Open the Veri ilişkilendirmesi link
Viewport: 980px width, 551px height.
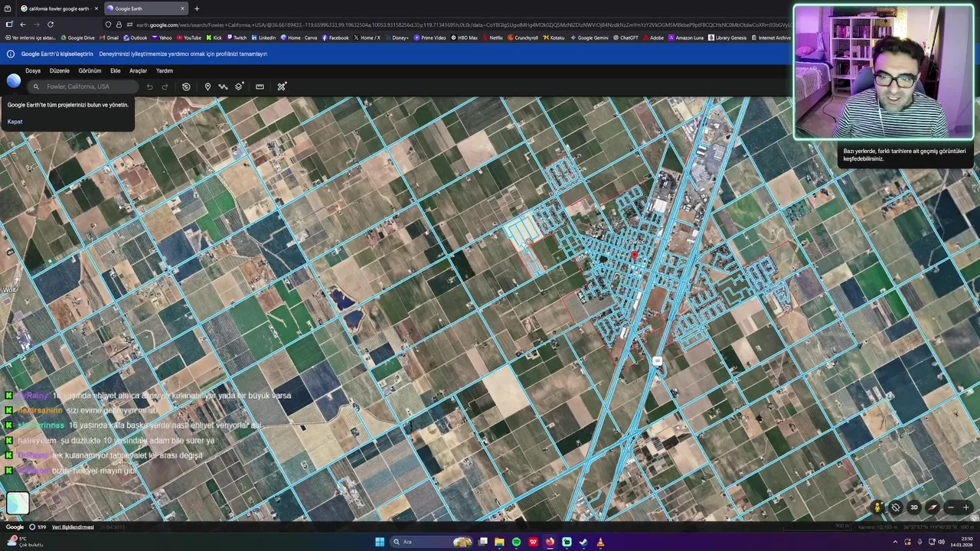(73, 527)
